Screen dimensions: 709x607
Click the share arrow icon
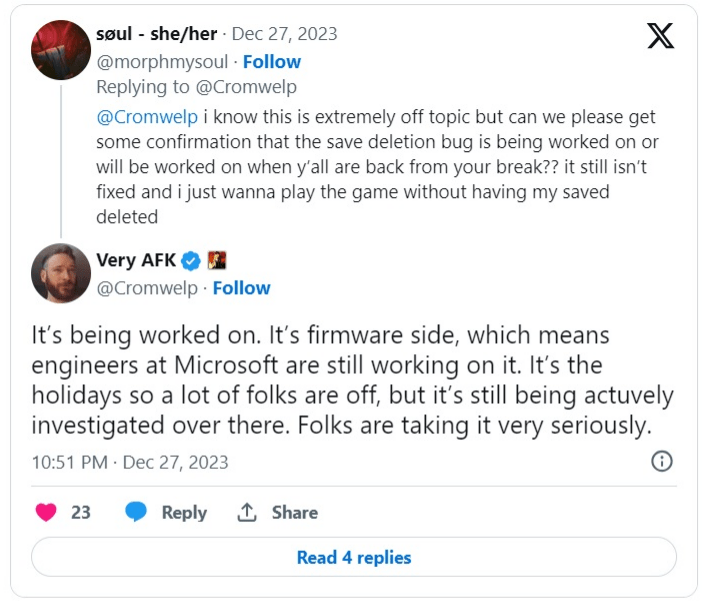click(247, 512)
